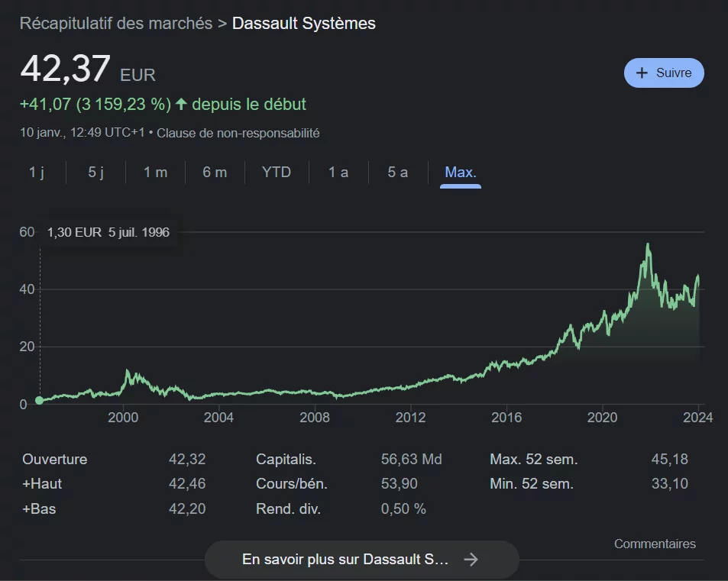Click the green up arrow beside depuis le début
The width and height of the screenshot is (728, 581).
pyautogui.click(x=181, y=104)
